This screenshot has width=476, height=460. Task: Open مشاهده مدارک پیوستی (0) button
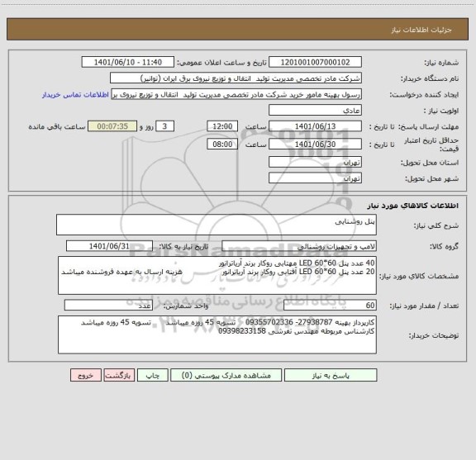click(x=226, y=375)
